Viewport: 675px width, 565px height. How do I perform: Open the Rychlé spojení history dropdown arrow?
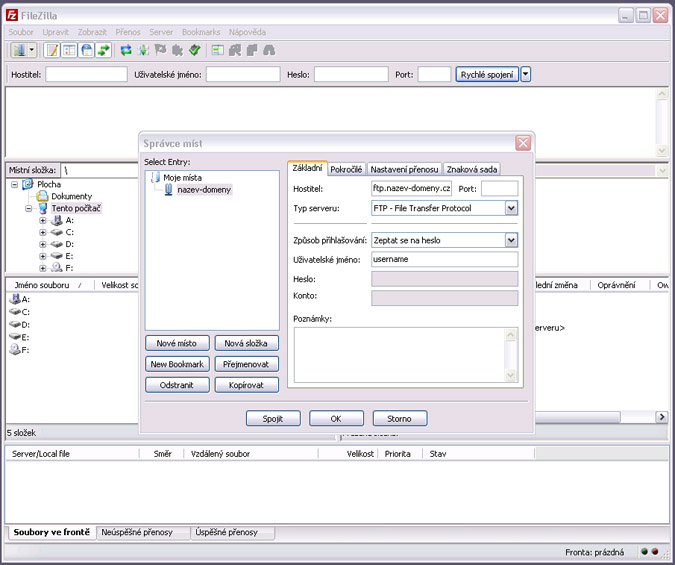(526, 74)
